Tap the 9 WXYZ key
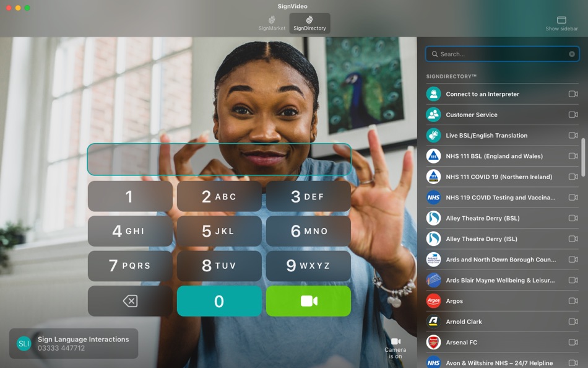This screenshot has width=588, height=368. [308, 266]
